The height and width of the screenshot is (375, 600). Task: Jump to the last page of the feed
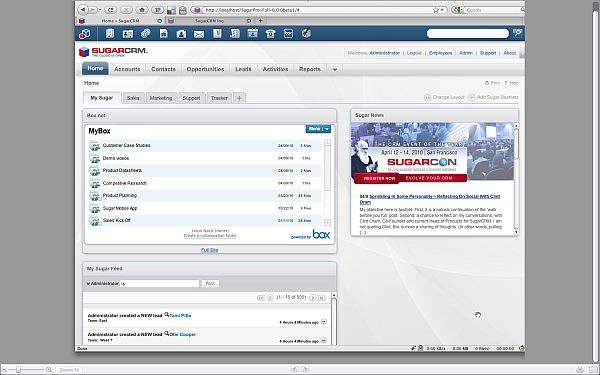(x=321, y=298)
